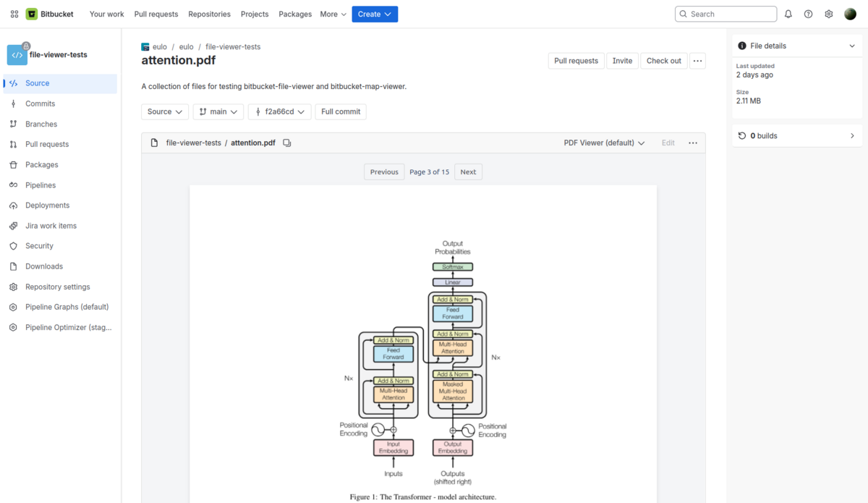Open the PDF Viewer (default) dropdown

[604, 143]
